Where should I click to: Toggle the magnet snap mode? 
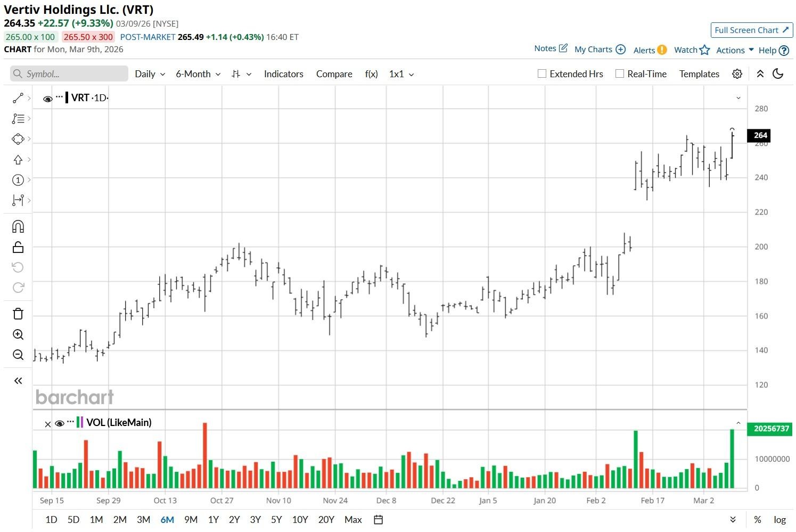[18, 227]
